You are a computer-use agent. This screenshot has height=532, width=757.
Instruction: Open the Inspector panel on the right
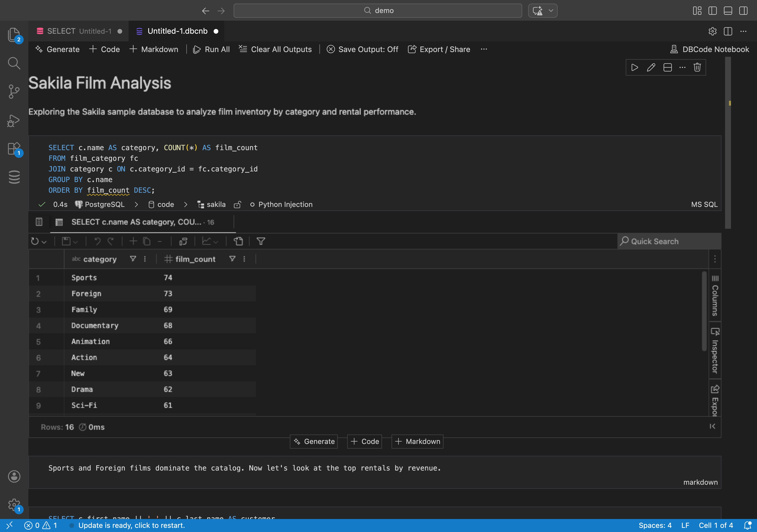(715, 351)
